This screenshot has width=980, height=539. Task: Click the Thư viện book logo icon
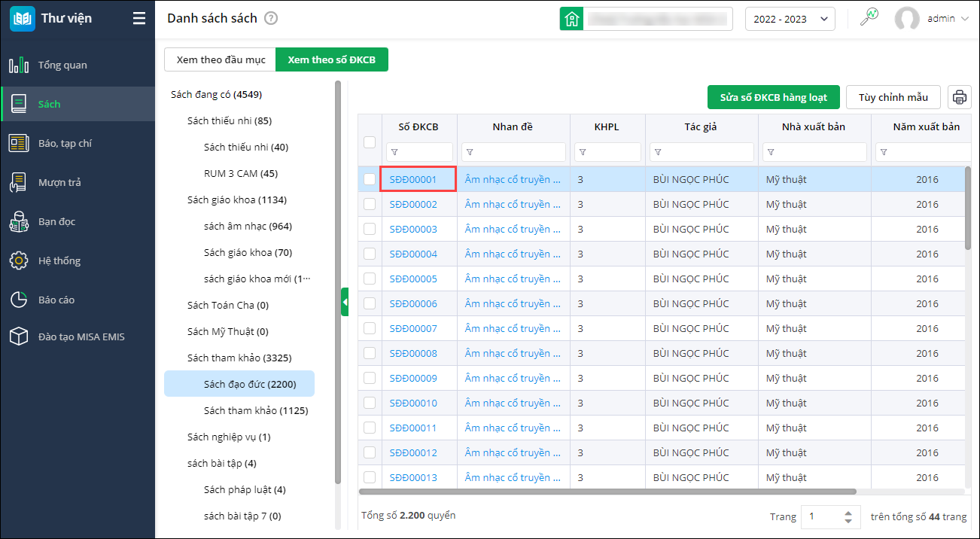[x=22, y=19]
